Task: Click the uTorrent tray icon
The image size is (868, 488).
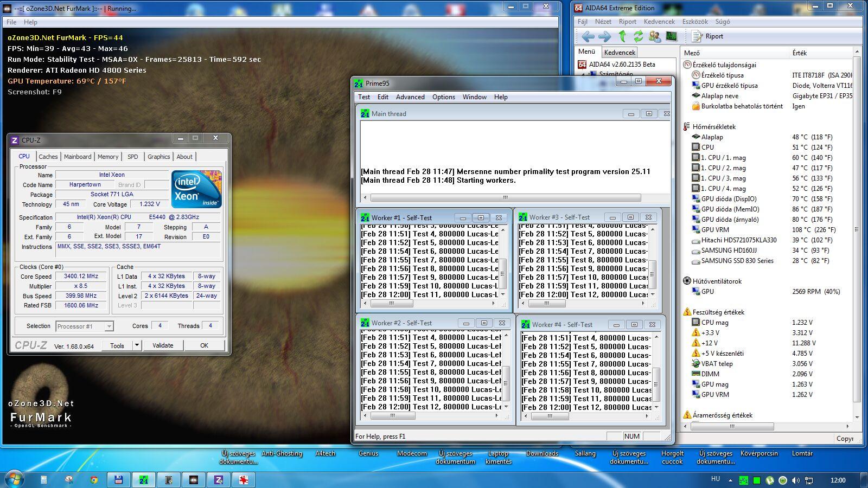Action: [770, 480]
